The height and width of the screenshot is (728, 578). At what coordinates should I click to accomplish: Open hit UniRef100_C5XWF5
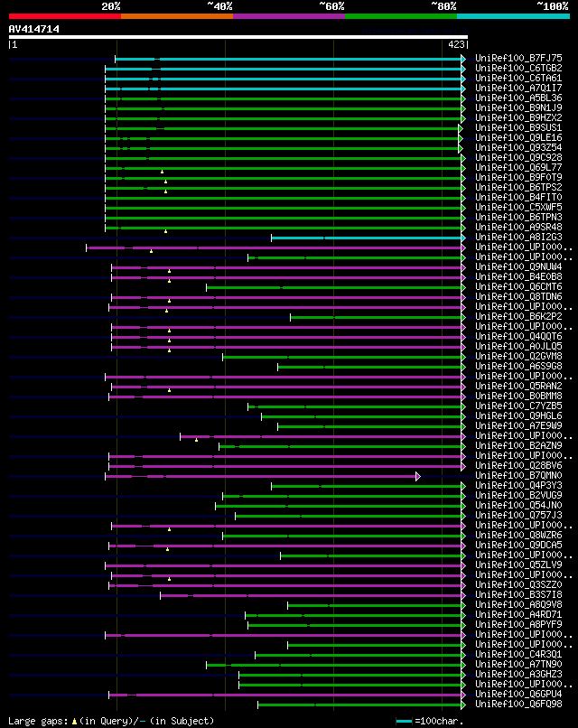click(x=518, y=207)
